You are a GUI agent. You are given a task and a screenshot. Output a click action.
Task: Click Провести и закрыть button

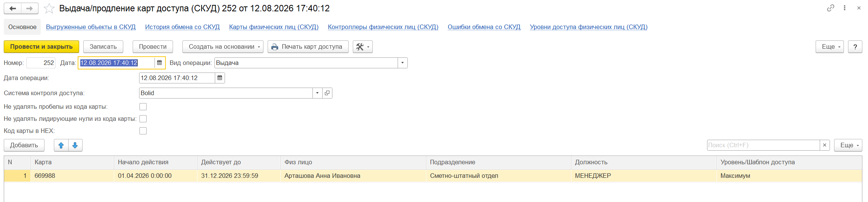(x=41, y=46)
